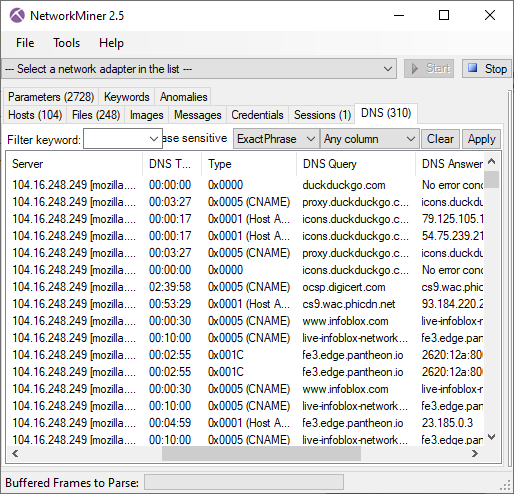Open the Any column dropdown
514x494 pixels.
tap(370, 139)
